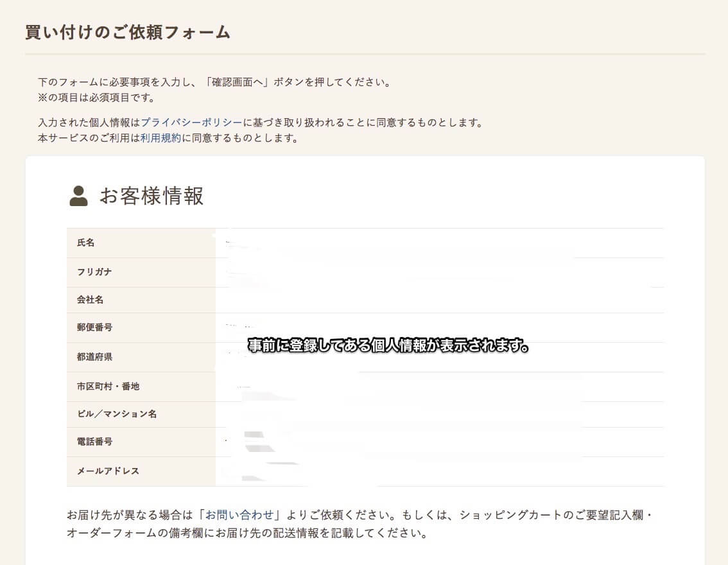Click the 郵便番号 row label
This screenshot has height=565, width=728.
click(x=94, y=327)
